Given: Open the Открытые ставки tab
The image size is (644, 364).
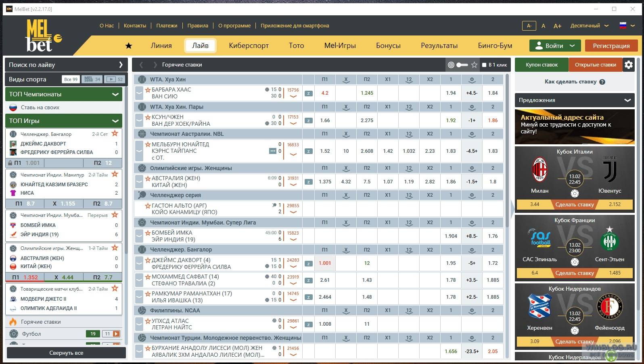Looking at the screenshot, I should (595, 64).
